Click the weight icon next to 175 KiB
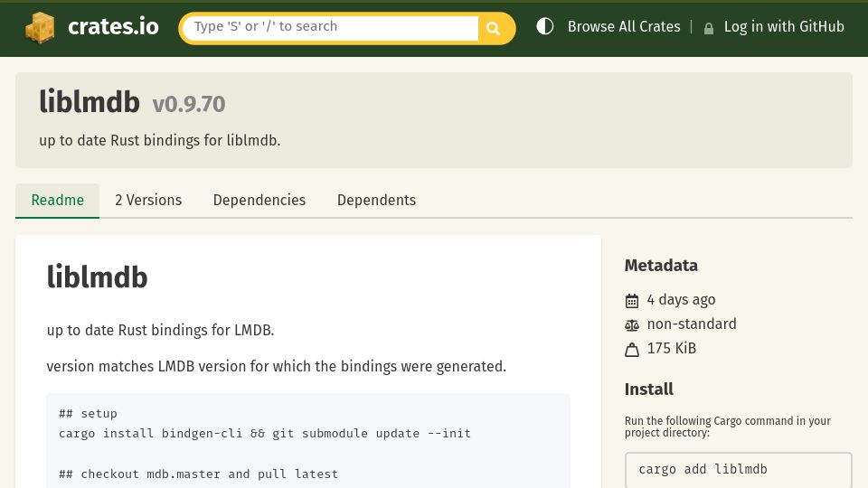This screenshot has width=868, height=488. pyautogui.click(x=632, y=350)
